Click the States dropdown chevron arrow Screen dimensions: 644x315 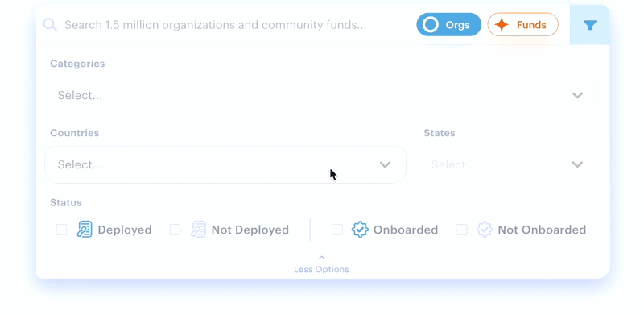tap(577, 164)
